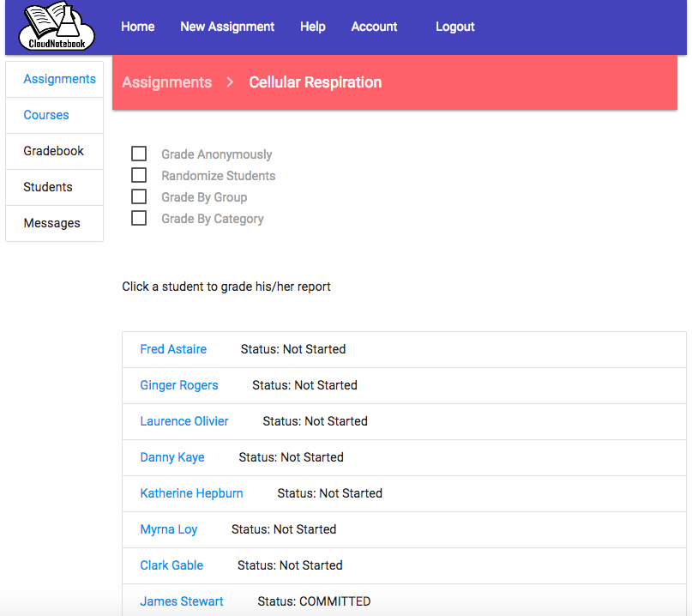The width and height of the screenshot is (692, 616).
Task: Select Assignments in the left sidebar
Action: point(59,79)
